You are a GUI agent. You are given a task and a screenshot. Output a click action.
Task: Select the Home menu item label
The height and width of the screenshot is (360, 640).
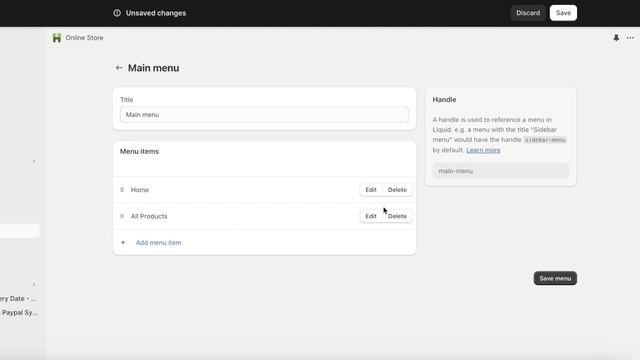click(x=140, y=190)
